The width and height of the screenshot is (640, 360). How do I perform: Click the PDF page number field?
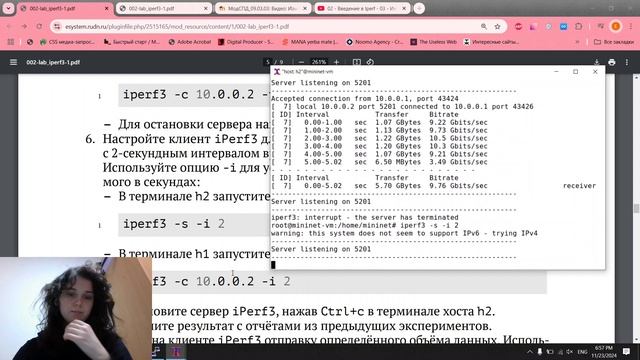click(268, 62)
